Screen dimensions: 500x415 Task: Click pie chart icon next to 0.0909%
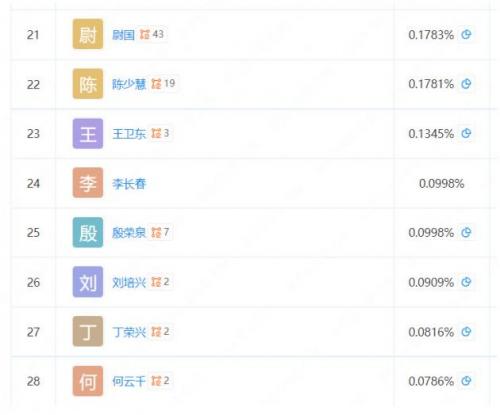pos(466,282)
